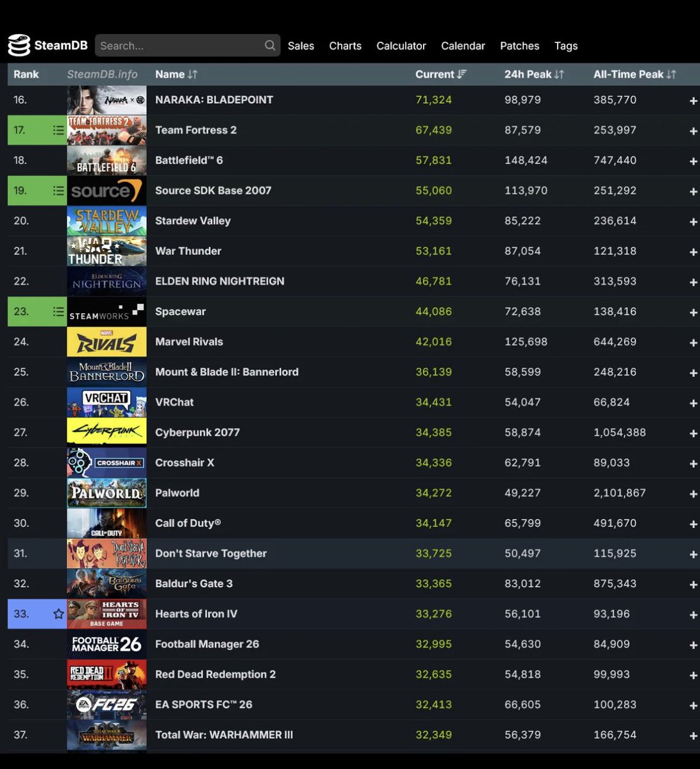Open Stardew Valley thumbnail image

(106, 220)
